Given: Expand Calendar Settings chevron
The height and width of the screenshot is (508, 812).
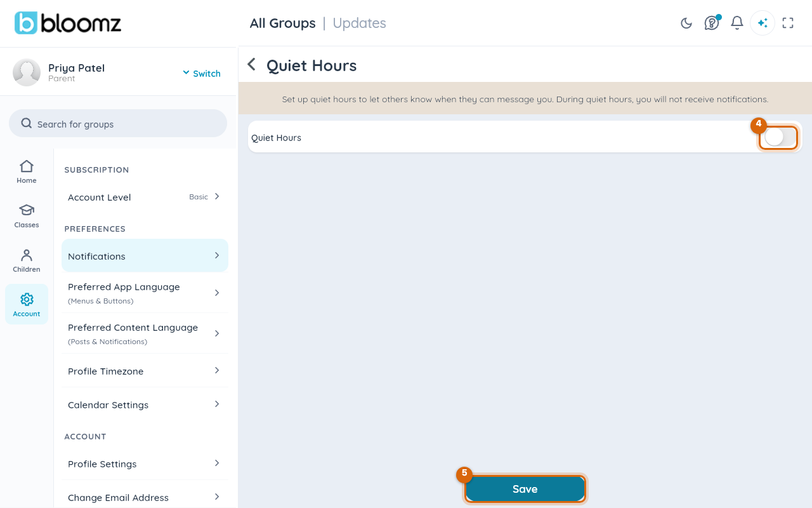Looking at the screenshot, I should point(217,404).
